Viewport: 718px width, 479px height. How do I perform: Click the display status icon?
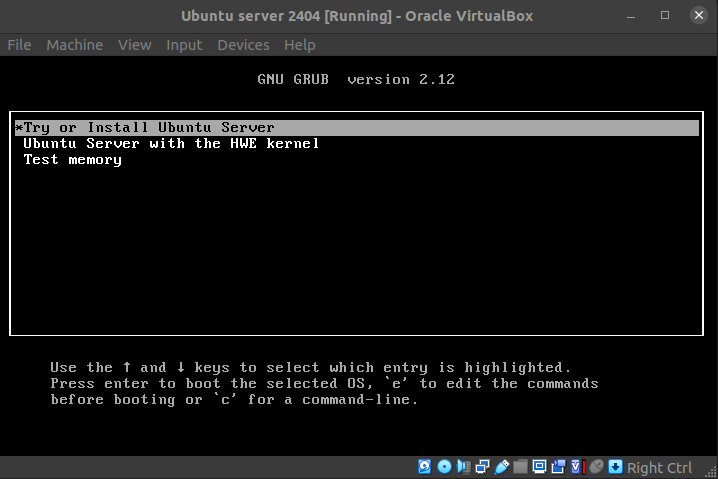[x=539, y=467]
